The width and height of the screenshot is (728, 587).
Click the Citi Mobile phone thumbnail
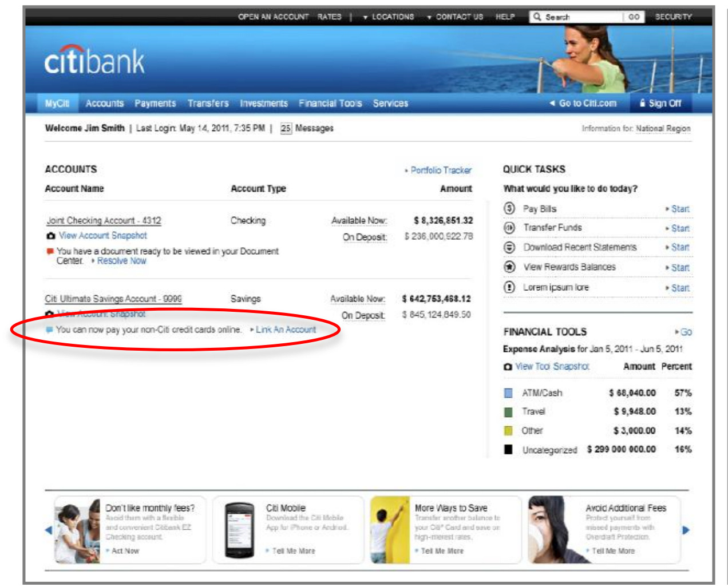point(239,530)
